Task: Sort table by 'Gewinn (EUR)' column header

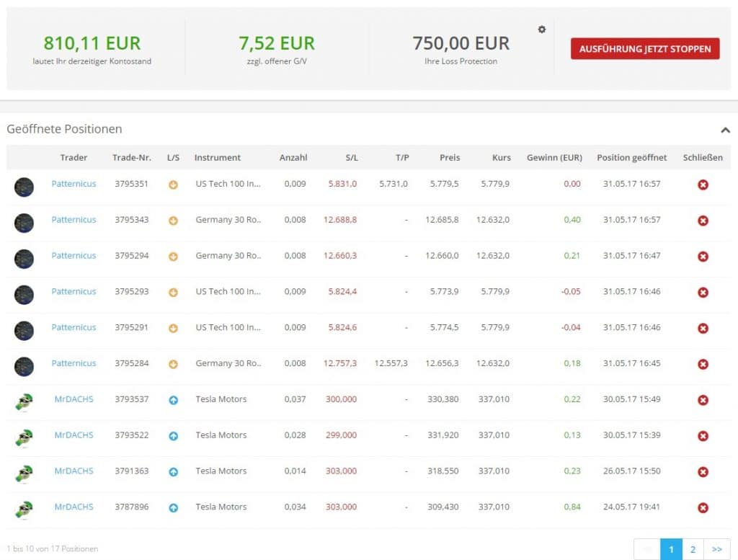Action: [x=554, y=157]
